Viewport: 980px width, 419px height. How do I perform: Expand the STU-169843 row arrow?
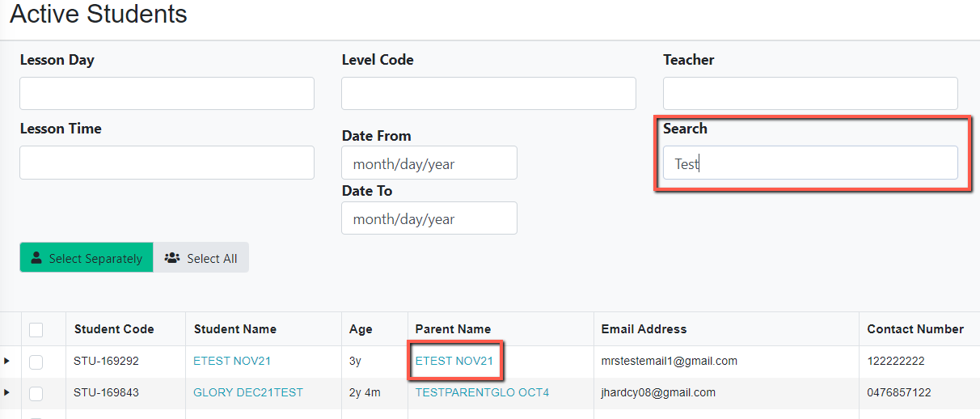click(x=7, y=392)
